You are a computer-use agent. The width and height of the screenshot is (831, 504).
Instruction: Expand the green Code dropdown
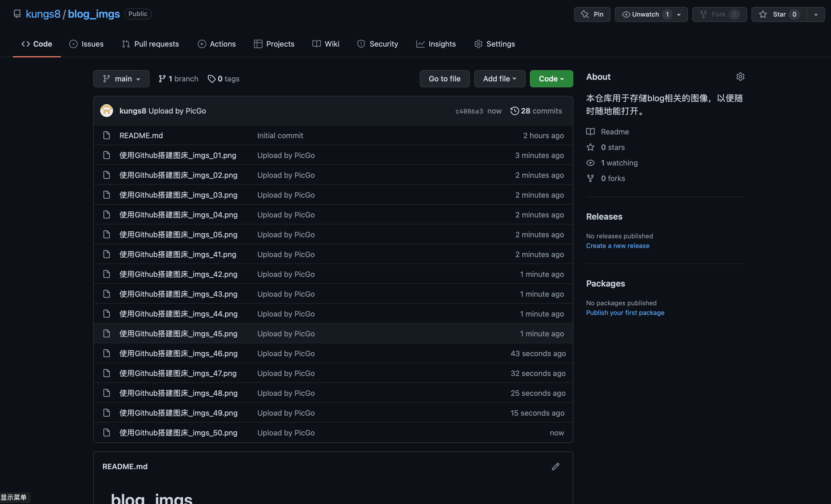pos(551,78)
